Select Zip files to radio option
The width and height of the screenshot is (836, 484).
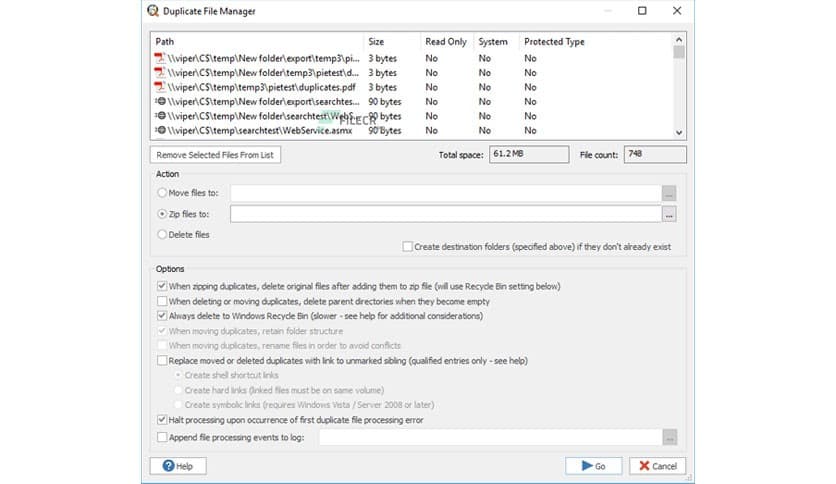(x=162, y=214)
